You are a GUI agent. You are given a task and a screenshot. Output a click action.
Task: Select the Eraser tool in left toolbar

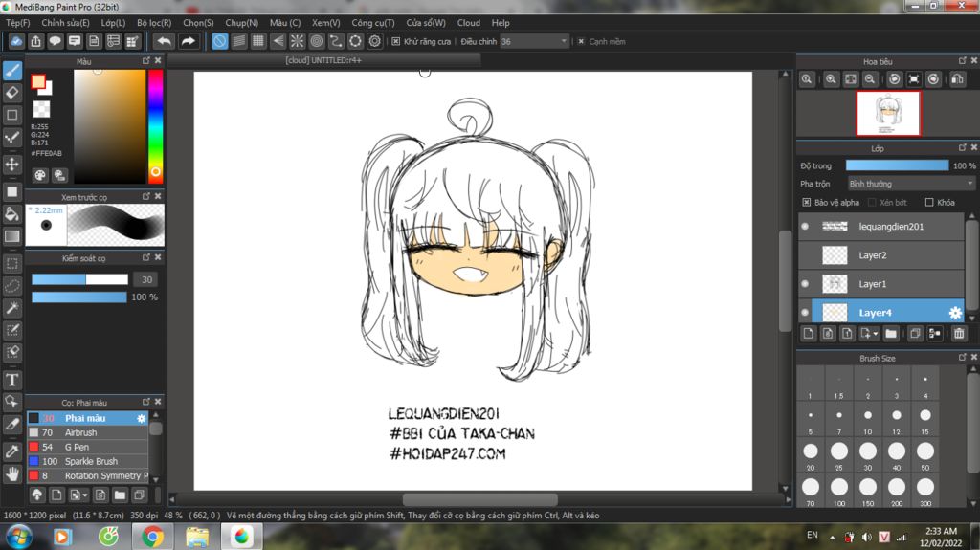(12, 93)
